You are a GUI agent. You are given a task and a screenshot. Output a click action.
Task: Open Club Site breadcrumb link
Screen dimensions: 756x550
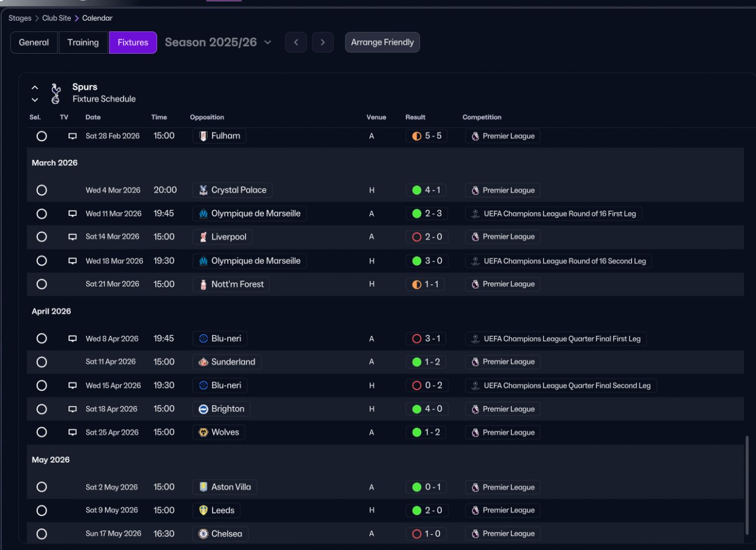pos(57,18)
